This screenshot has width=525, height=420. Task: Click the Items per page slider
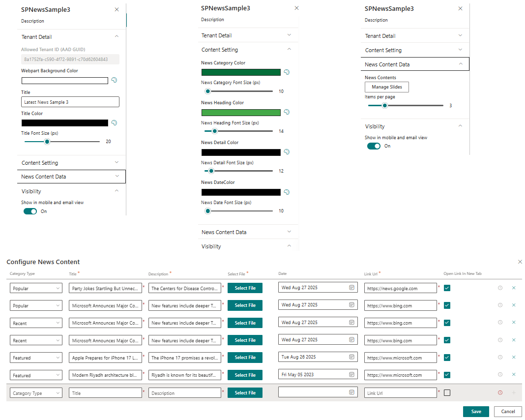tap(406, 105)
